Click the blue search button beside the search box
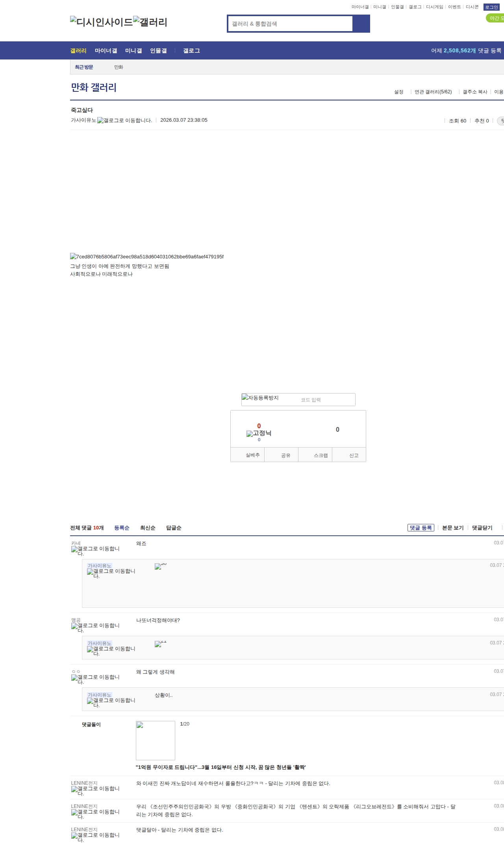504x843 pixels. (x=361, y=24)
